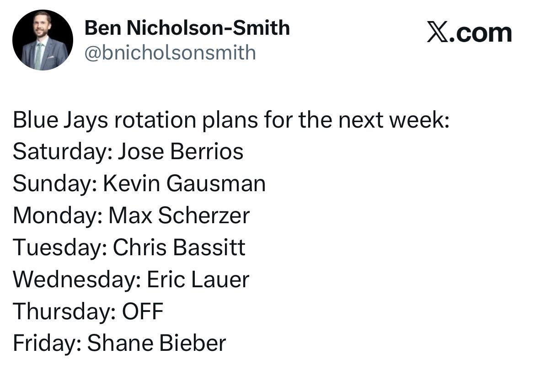
Task: Click the X logo beside .com
Action: tap(438, 33)
